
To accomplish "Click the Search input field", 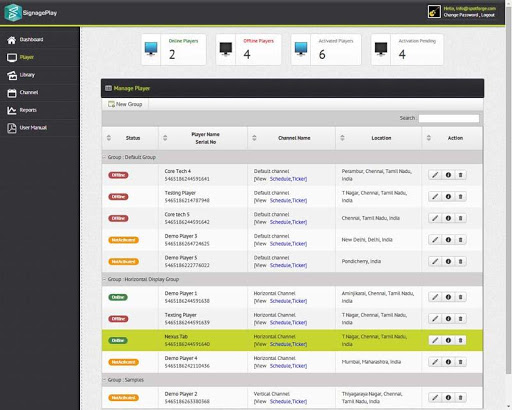I will [449, 118].
